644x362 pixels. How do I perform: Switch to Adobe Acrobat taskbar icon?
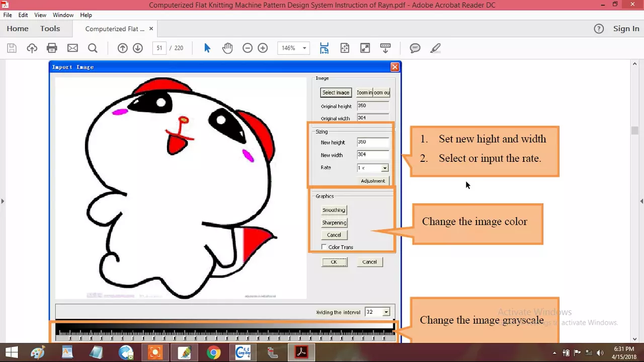(301, 352)
